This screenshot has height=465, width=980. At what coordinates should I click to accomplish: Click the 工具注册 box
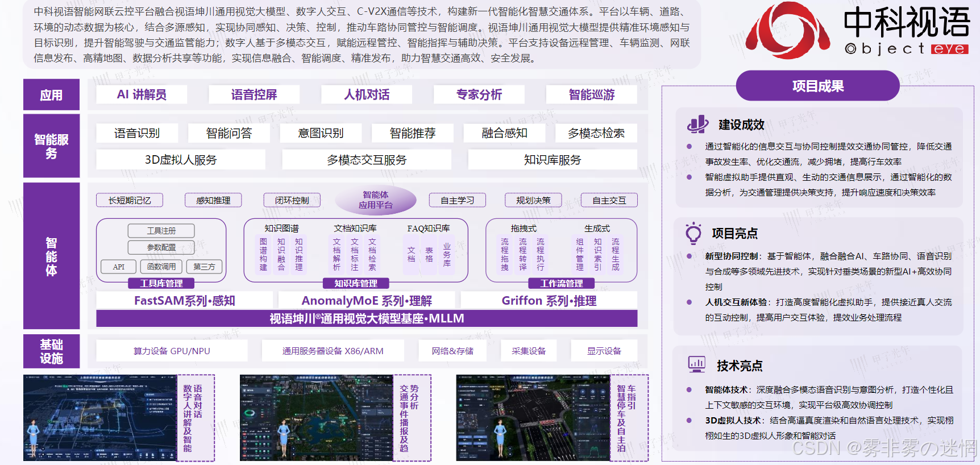click(x=161, y=230)
